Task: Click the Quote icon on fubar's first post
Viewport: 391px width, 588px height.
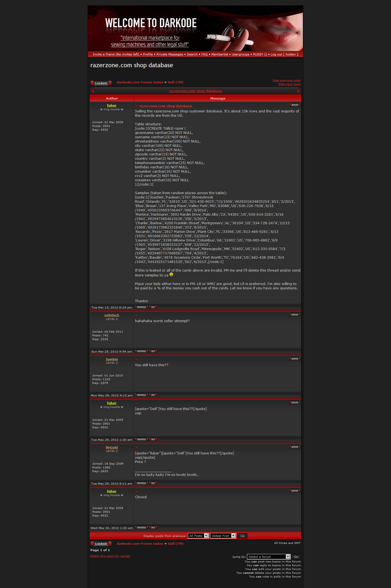Action: point(294,105)
